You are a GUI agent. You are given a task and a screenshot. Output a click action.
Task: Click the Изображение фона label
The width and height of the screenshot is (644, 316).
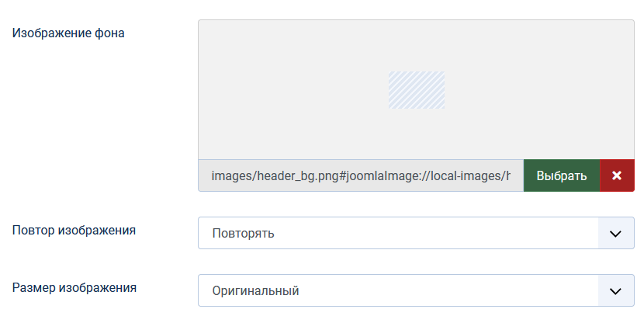[x=68, y=33]
